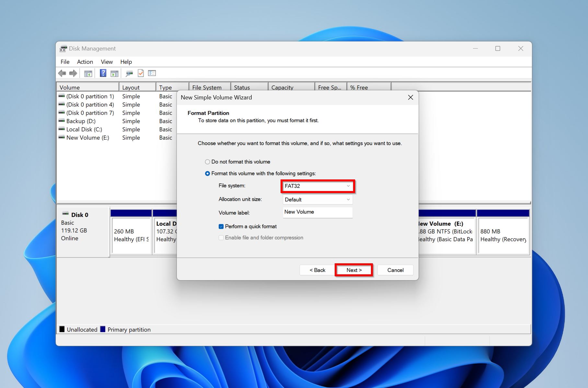The image size is (588, 388).
Task: Click the < Back wizard button
Action: tap(317, 270)
